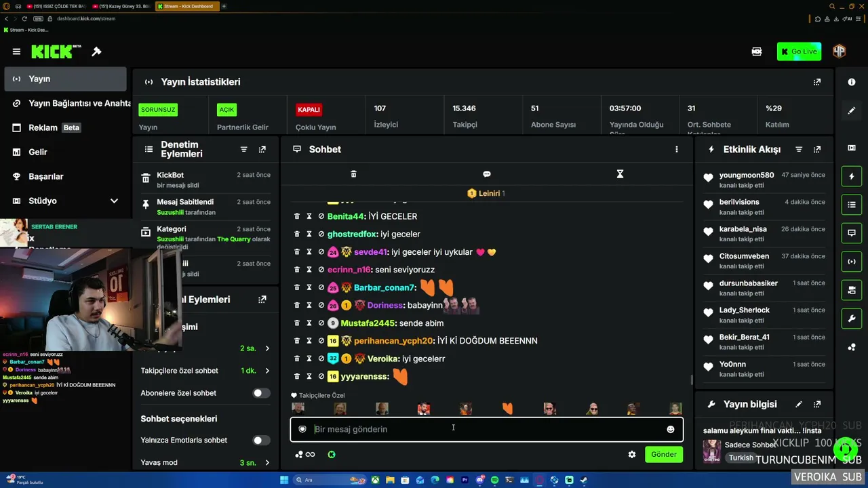Image resolution: width=868 pixels, height=488 pixels.
Task: Pop out the Yayın İstatistikleri panel
Action: coord(817,82)
